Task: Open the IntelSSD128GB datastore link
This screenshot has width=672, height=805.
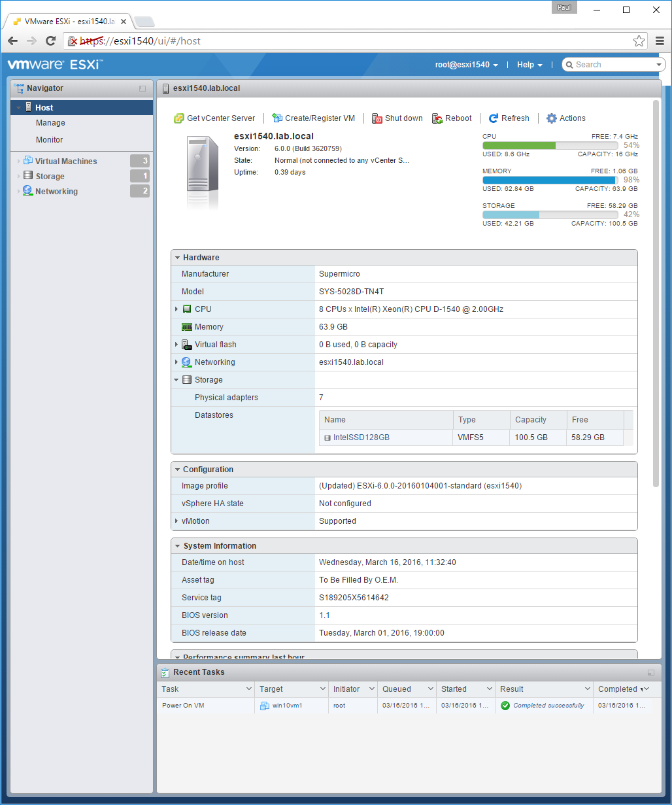Action: coord(361,437)
